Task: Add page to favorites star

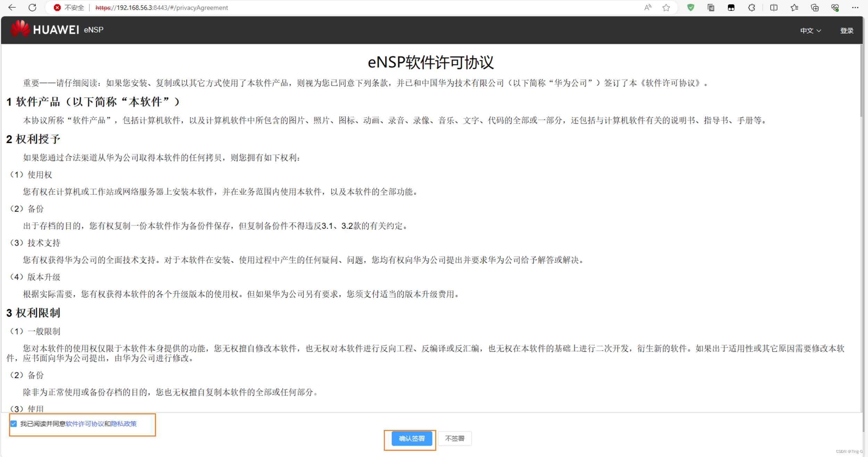Action: coord(666,8)
